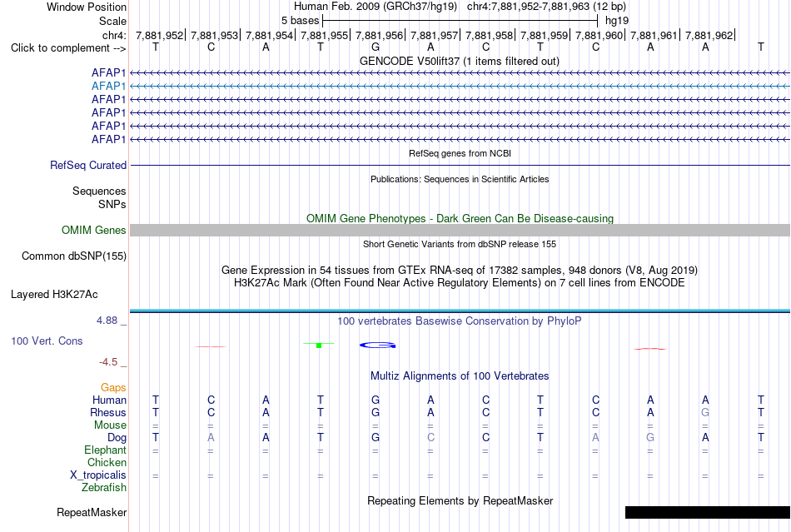Select the Dog species label

pyautogui.click(x=117, y=438)
